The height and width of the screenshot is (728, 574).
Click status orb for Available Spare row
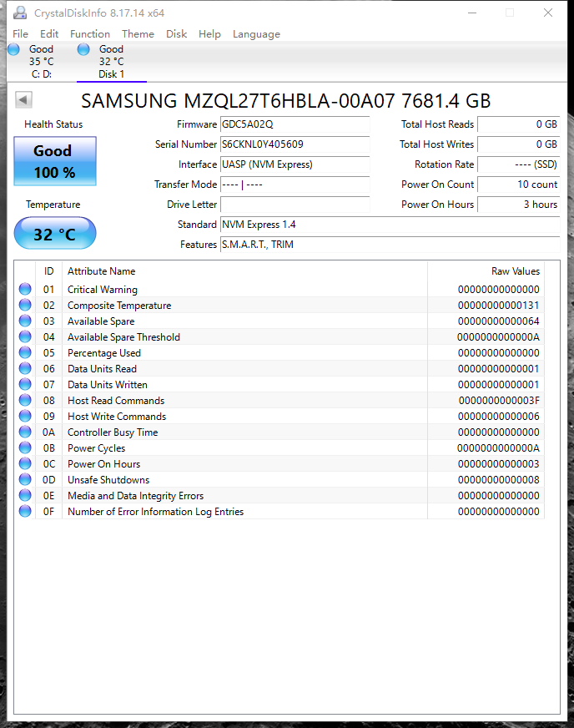25,321
